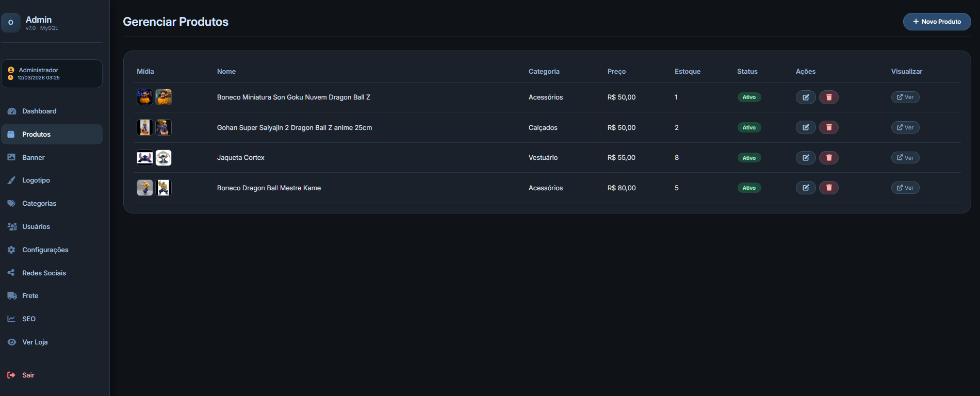Image resolution: width=980 pixels, height=396 pixels.
Task: Click the edit icon for Jaqueta Cortex
Action: 805,158
